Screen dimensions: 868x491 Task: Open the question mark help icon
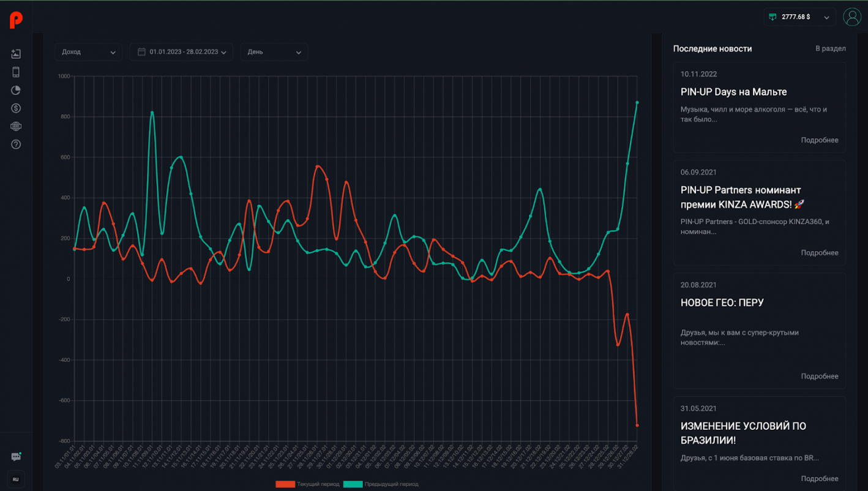tap(16, 144)
